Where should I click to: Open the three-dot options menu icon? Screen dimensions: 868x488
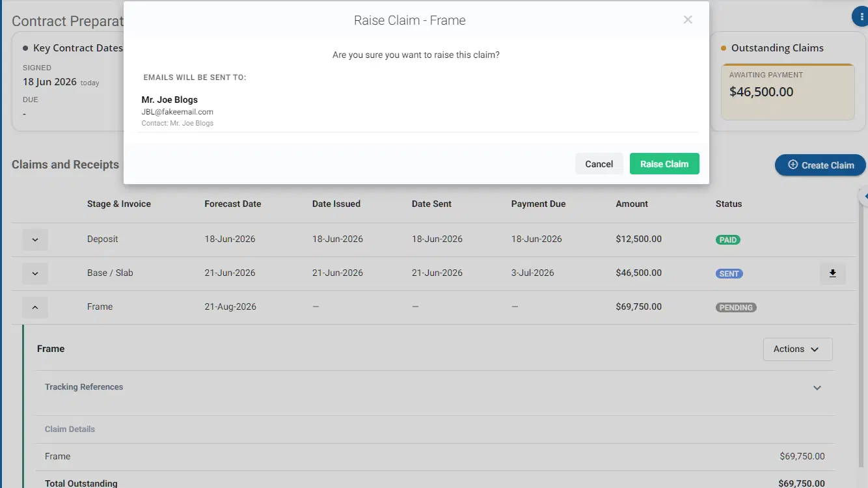pyautogui.click(x=861, y=16)
